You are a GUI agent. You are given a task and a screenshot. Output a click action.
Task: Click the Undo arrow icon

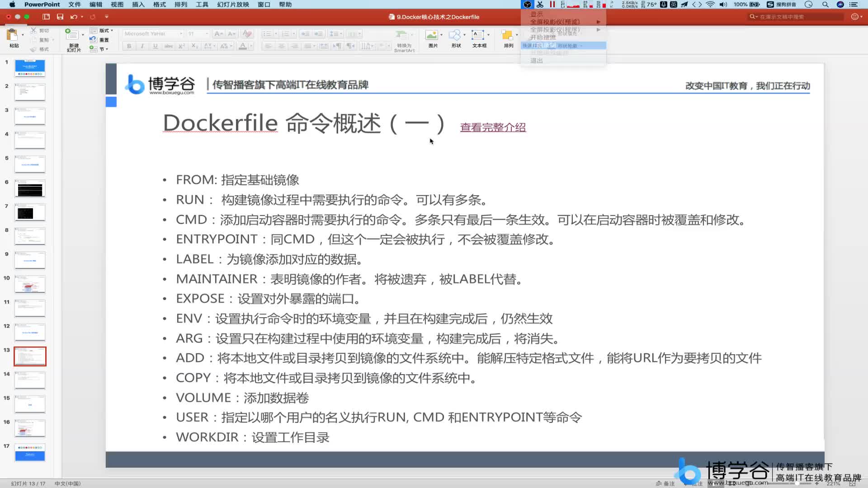[x=73, y=17]
